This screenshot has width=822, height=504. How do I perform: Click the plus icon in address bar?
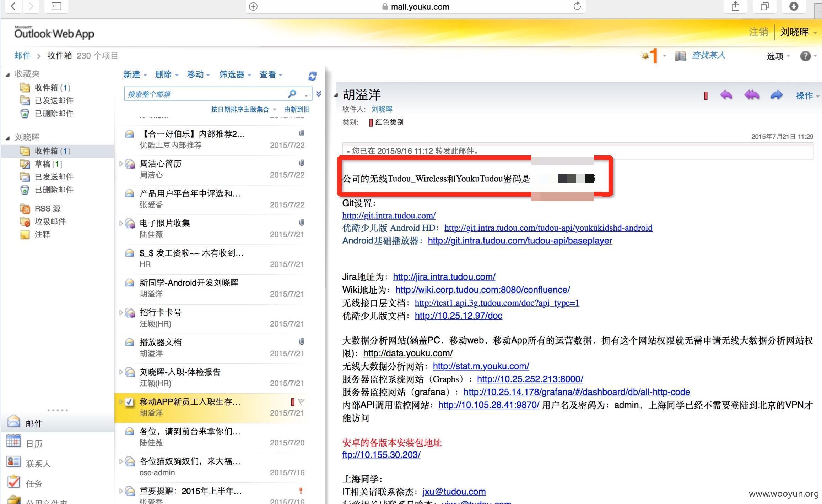253,6
